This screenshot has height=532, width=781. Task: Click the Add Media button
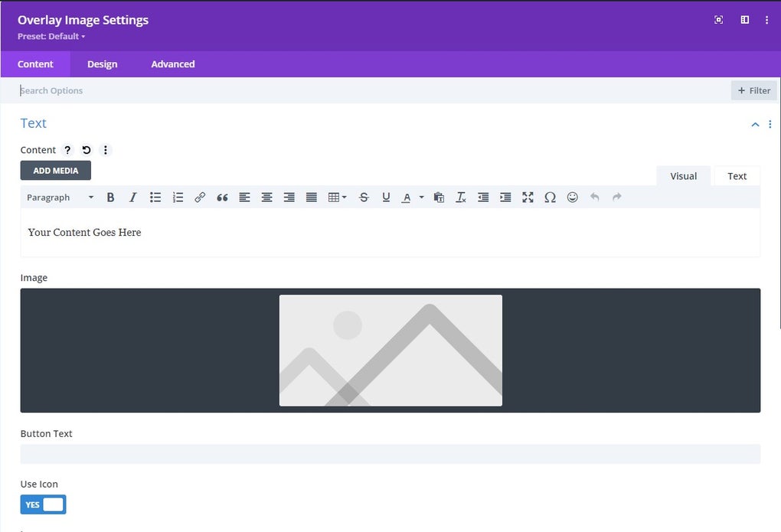tap(54, 170)
